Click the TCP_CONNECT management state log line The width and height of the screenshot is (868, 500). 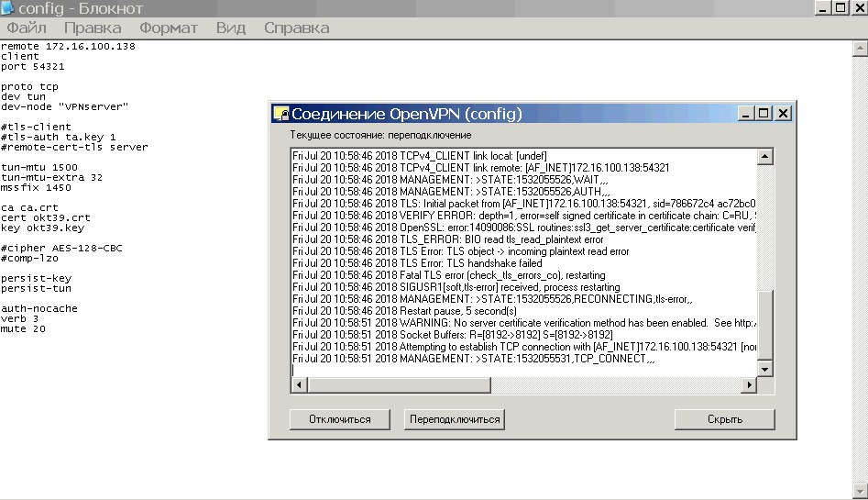point(474,359)
